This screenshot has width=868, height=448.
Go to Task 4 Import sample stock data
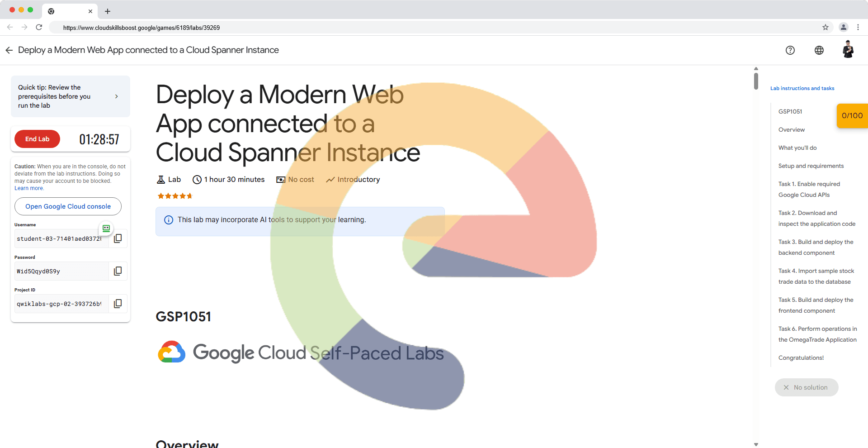click(x=816, y=276)
